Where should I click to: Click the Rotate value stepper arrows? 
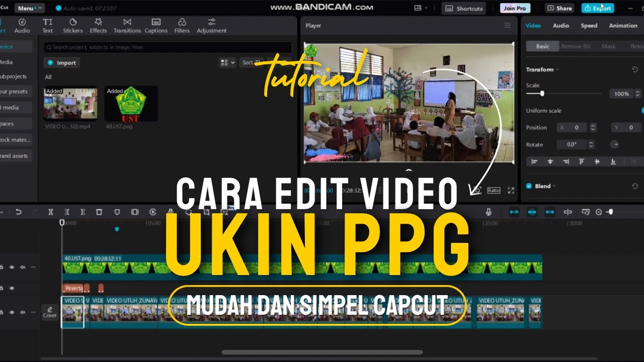[591, 144]
